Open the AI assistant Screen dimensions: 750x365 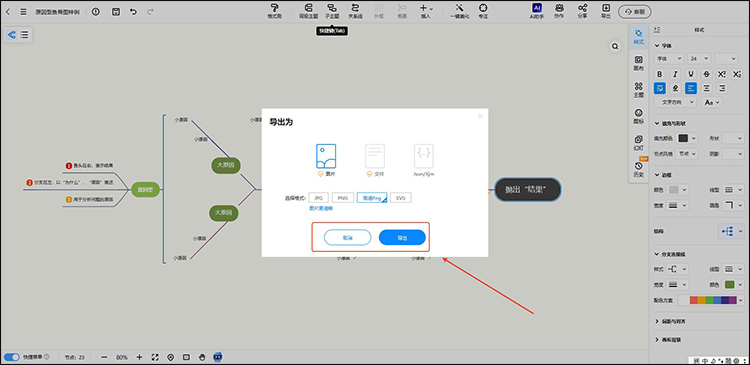point(537,8)
